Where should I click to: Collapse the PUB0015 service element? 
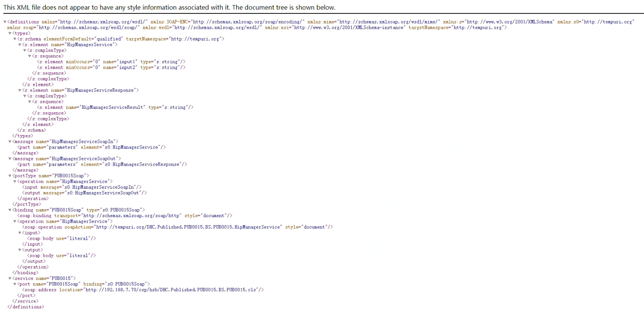click(9, 278)
